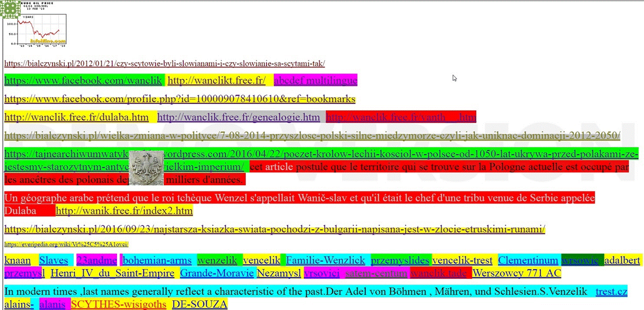Follow the Familie-Wenzlick link
The image size is (644, 310).
tap(326, 261)
